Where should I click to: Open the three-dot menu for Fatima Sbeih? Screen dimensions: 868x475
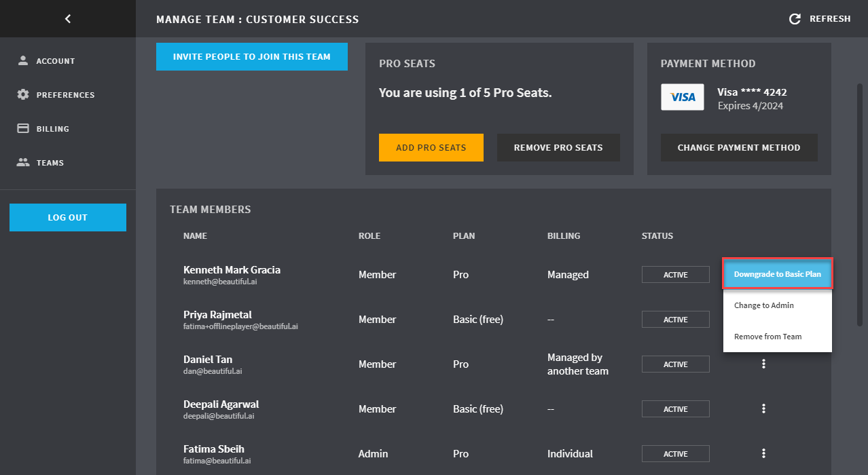(764, 453)
